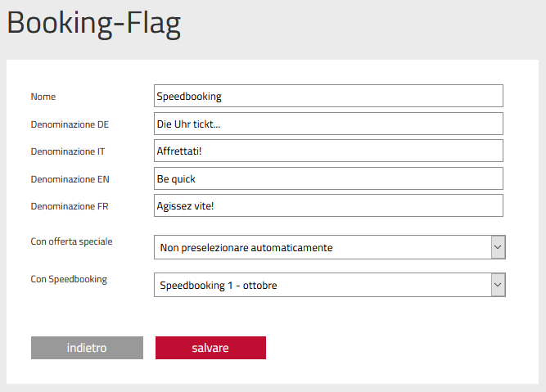Click the Denominazione IT label
546x392 pixels.
pos(68,151)
